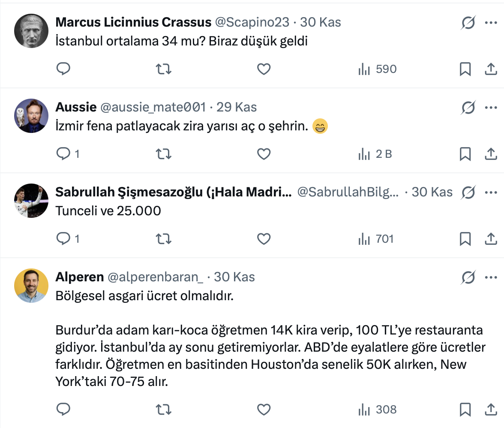Open 30 Kas timestamp on Alperen's tweet
The image size is (504, 428).
click(234, 277)
